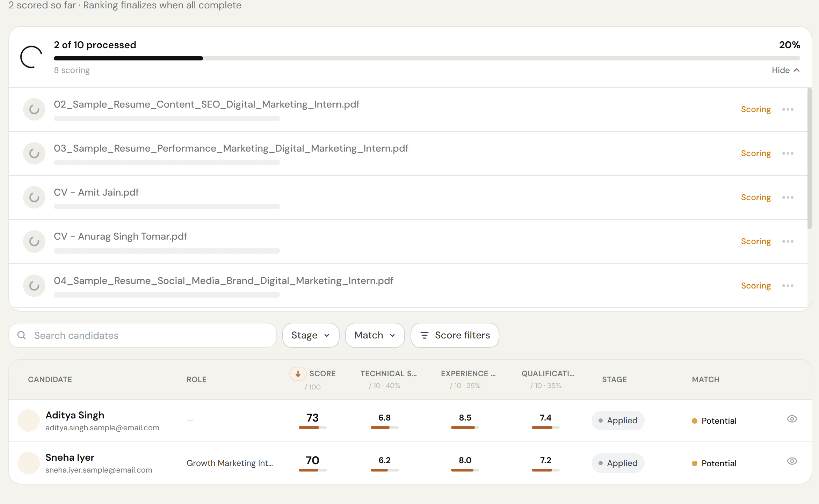The height and width of the screenshot is (504, 819).
Task: Click progress bar under CV - Amit Jain.pdf
Action: pos(167,206)
